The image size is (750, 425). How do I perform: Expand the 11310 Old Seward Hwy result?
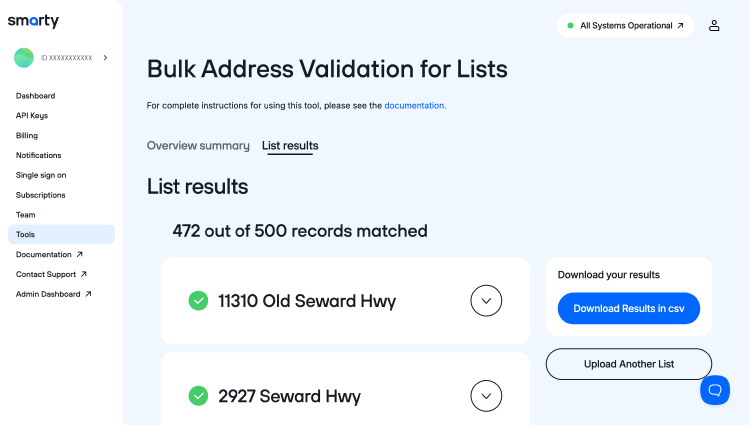(486, 301)
